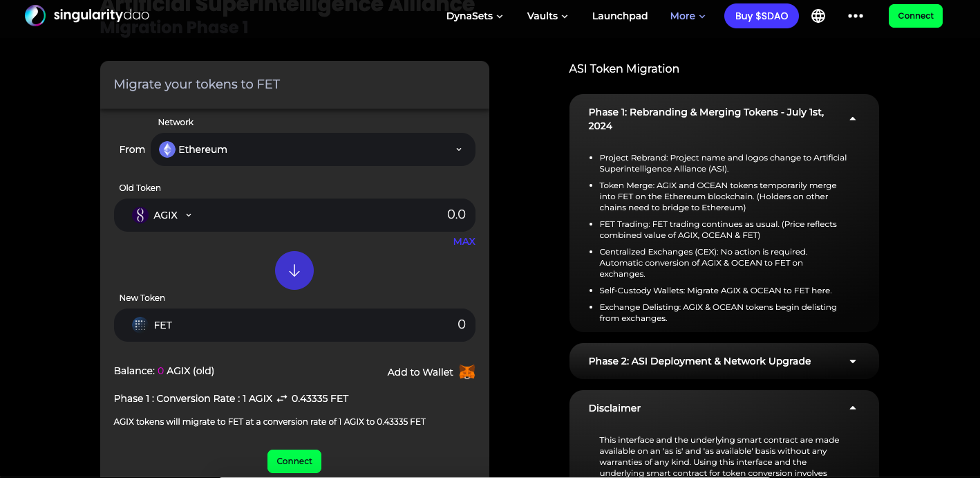Image resolution: width=980 pixels, height=478 pixels.
Task: Click the AGIX token icon
Action: (x=140, y=215)
